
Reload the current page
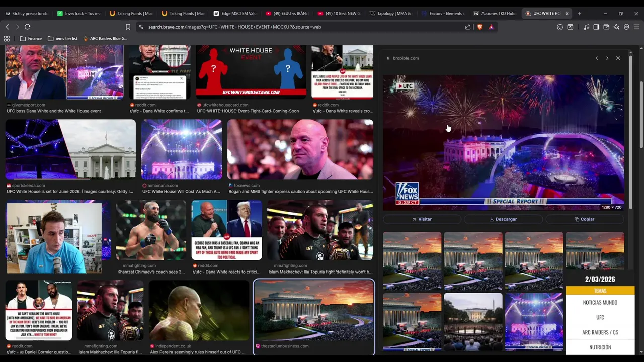coord(28,27)
